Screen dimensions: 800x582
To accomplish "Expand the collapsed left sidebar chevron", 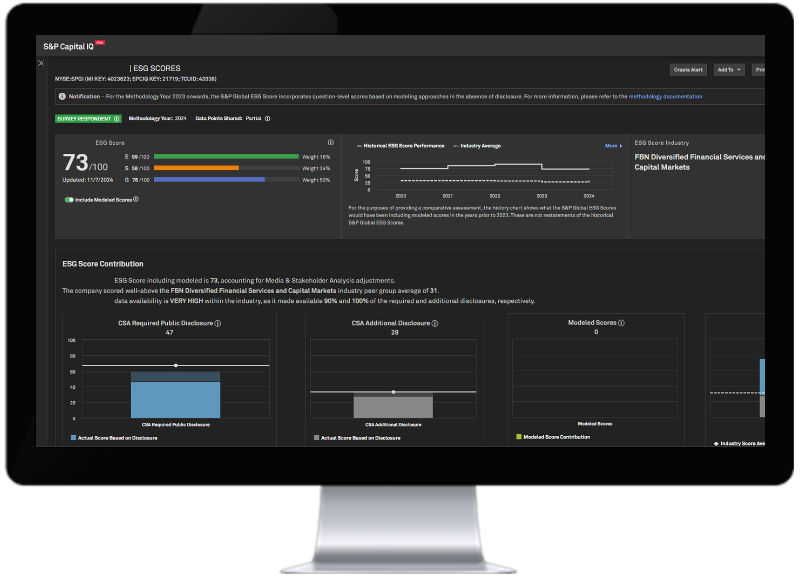I will (41, 63).
